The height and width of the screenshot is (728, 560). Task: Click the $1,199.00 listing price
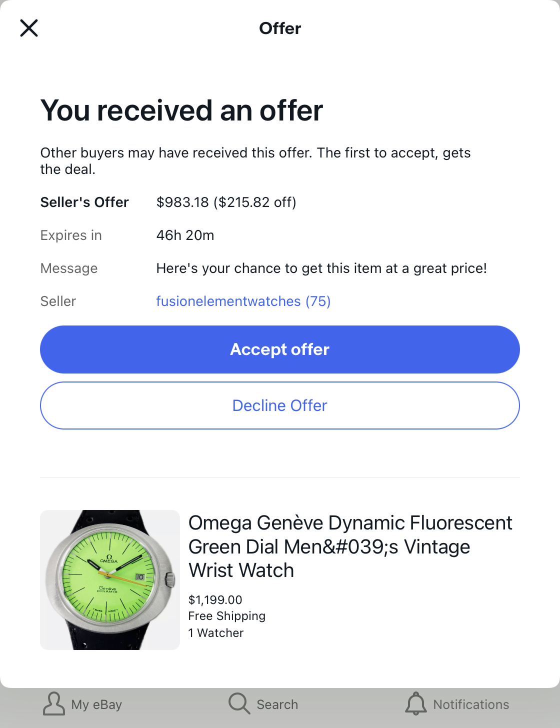pyautogui.click(x=215, y=600)
